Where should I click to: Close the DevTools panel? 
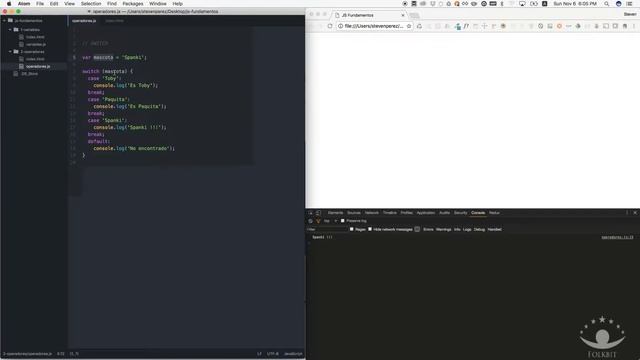coord(635,213)
